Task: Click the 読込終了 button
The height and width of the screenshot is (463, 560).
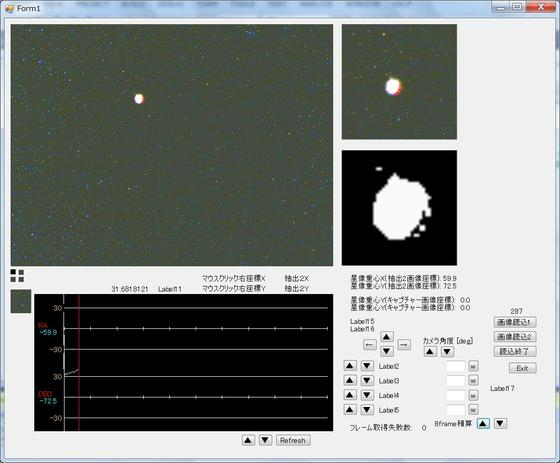Action: (515, 352)
